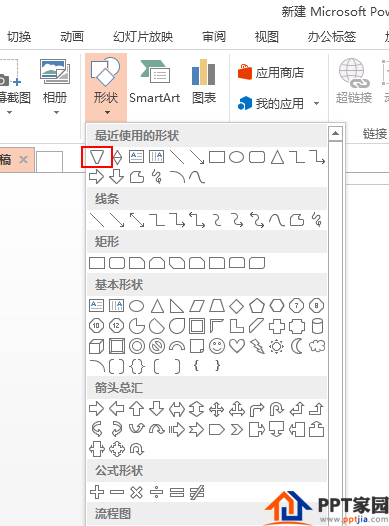
Task: Choose the heart shape in basic shapes
Action: pyautogui.click(x=237, y=346)
